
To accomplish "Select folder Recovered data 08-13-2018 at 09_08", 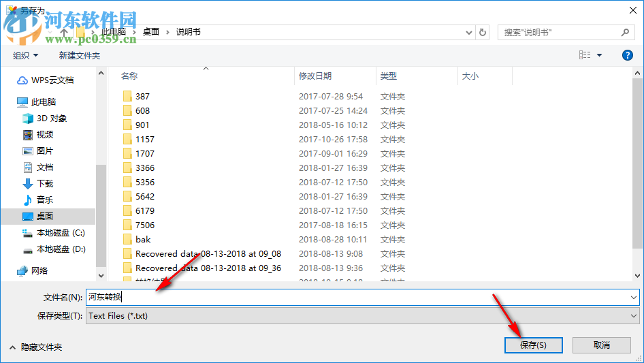I will pyautogui.click(x=208, y=253).
